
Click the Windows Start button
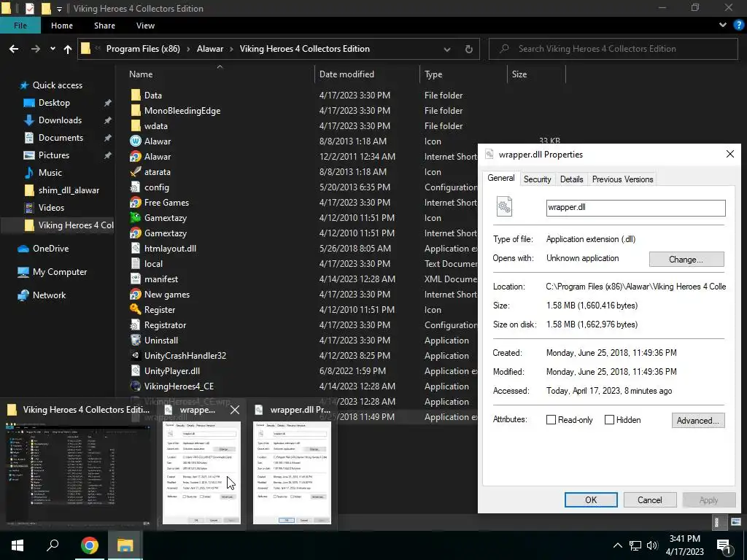point(18,545)
